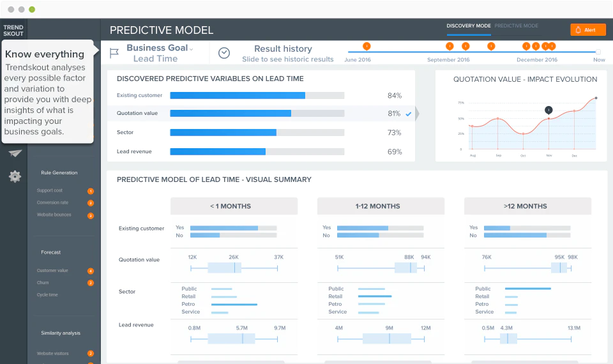The image size is (613, 364).
Task: Switch to Predictive Mode
Action: pos(516,26)
